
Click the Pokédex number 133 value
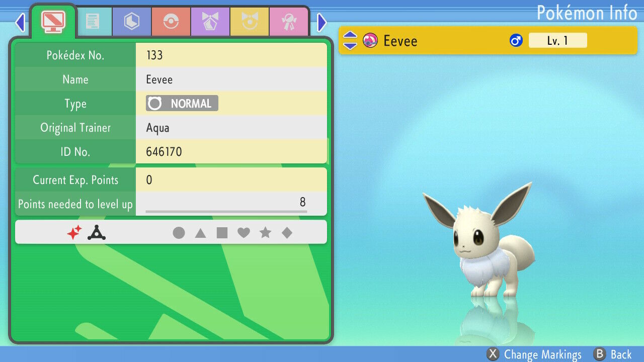tap(154, 55)
